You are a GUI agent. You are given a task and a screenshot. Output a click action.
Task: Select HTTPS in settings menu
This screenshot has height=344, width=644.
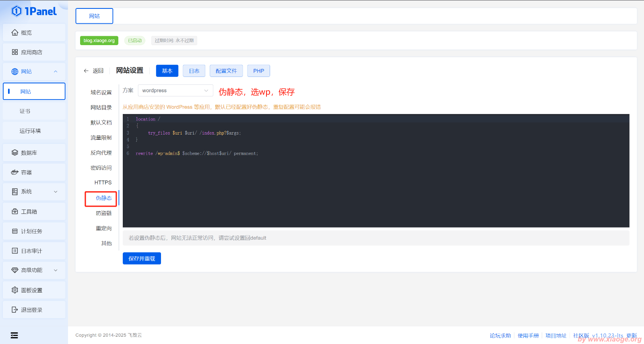(x=103, y=182)
